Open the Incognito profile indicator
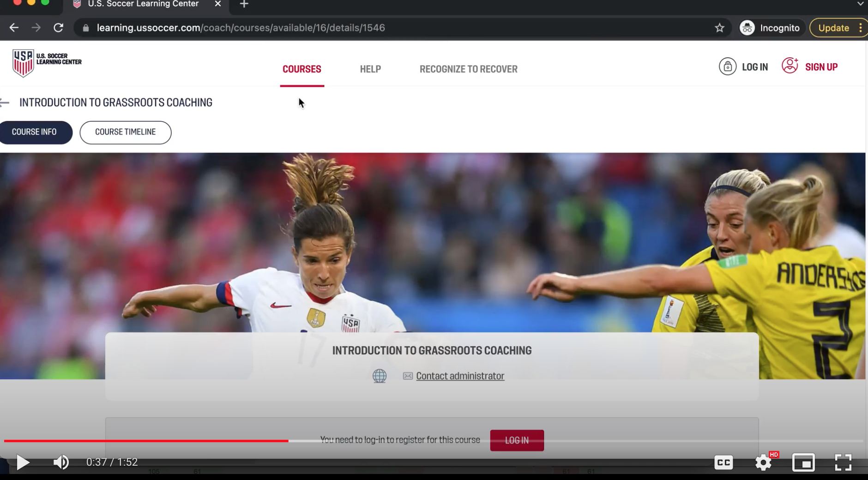Viewport: 868px width, 480px height. (x=770, y=28)
